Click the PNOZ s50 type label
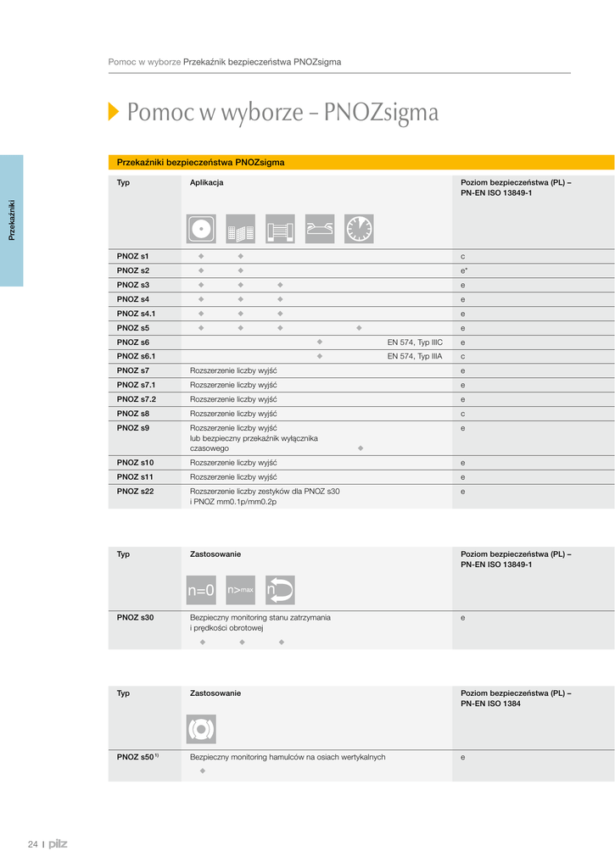 point(137,757)
